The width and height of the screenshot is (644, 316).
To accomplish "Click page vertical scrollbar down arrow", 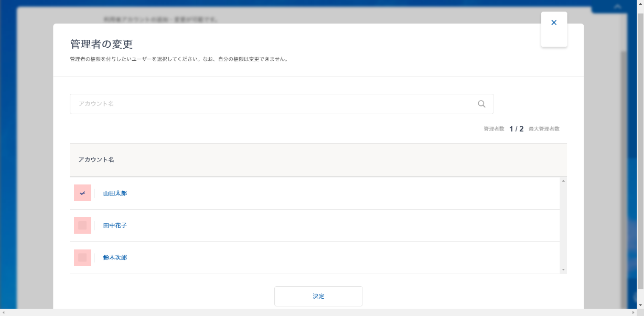I will pyautogui.click(x=640, y=305).
